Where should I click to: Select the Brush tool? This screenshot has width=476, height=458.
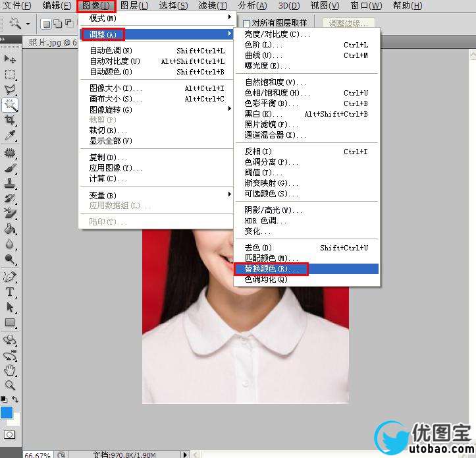10,168
